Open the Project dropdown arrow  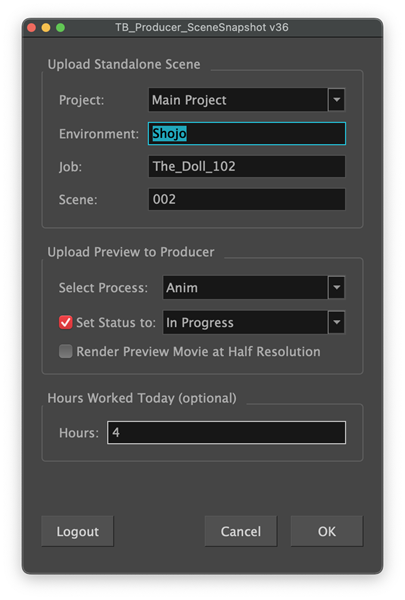click(336, 100)
